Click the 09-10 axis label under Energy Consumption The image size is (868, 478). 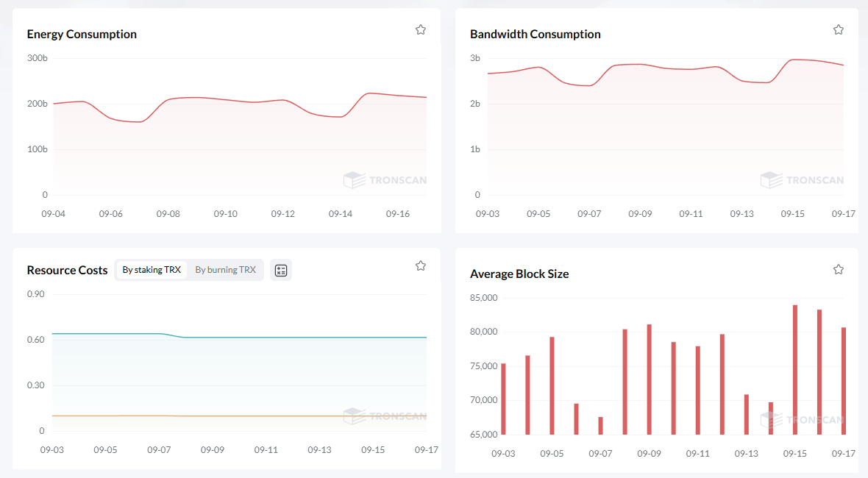point(226,214)
